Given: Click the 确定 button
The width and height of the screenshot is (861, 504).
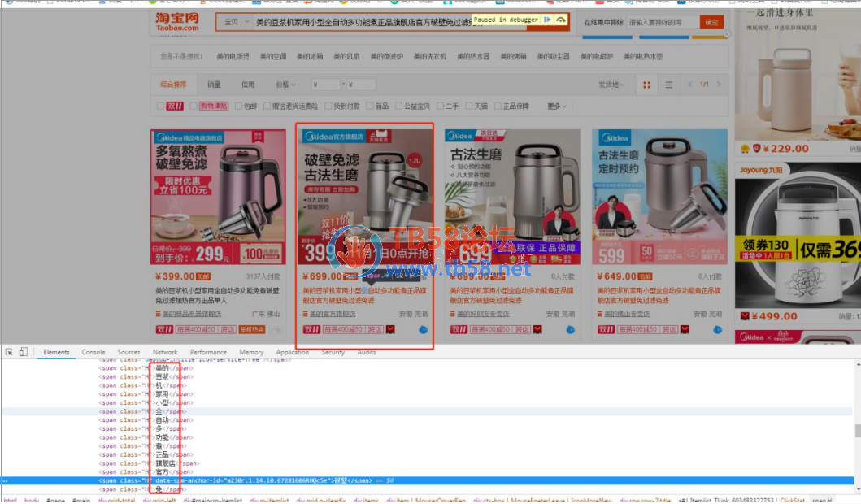Looking at the screenshot, I should (x=711, y=22).
